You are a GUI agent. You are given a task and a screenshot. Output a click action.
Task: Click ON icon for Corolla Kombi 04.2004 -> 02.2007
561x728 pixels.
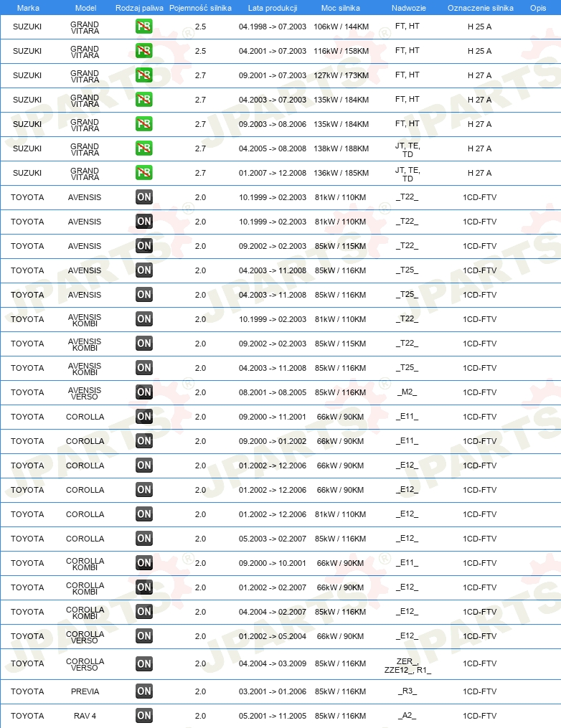tap(144, 612)
